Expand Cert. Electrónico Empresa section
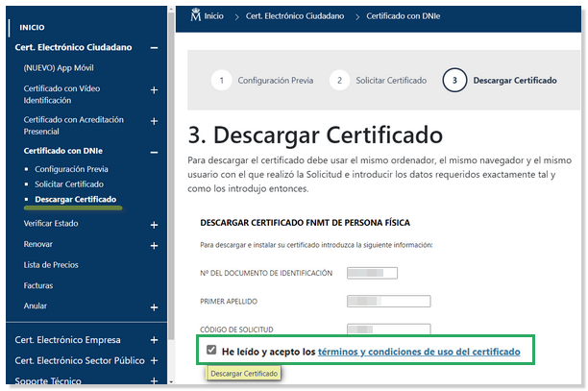This screenshot has width=588, height=391. [x=154, y=339]
